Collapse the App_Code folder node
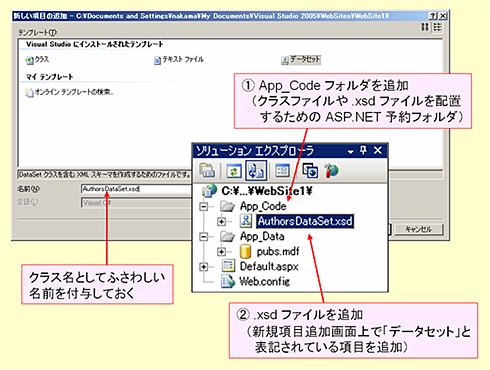The height and width of the screenshot is (370, 490). pyautogui.click(x=203, y=207)
